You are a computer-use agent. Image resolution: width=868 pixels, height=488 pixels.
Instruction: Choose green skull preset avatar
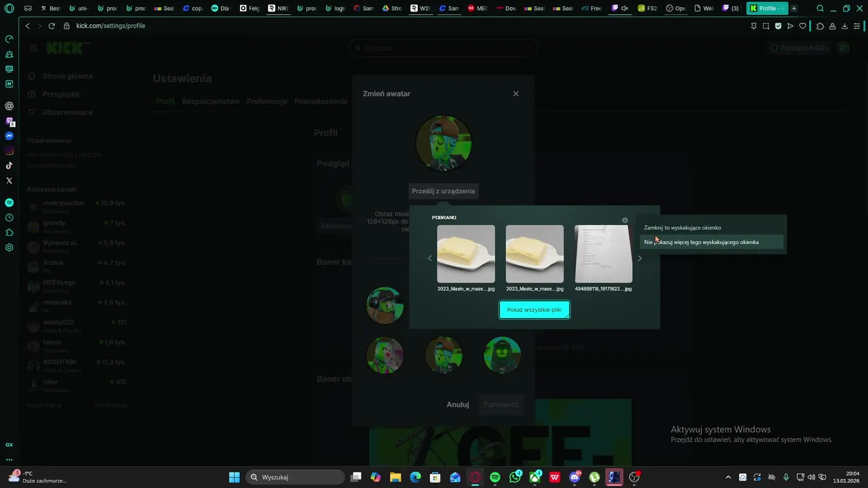coord(502,354)
